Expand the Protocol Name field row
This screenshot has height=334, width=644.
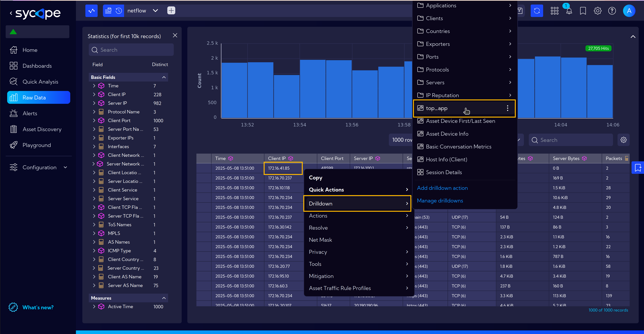(x=94, y=112)
